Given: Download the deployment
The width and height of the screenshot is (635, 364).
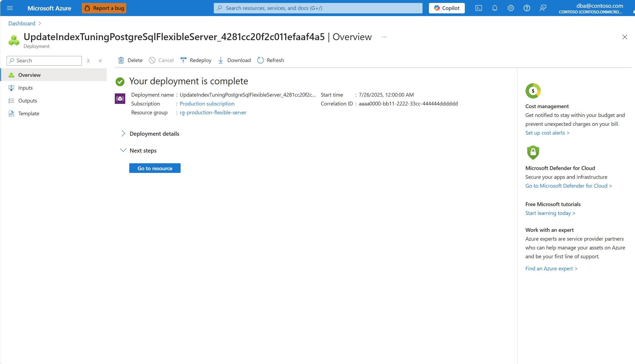Looking at the screenshot, I should 234,60.
